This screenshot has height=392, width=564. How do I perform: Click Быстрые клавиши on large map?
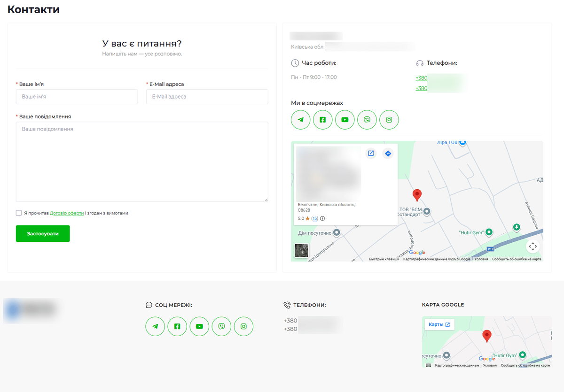point(384,259)
